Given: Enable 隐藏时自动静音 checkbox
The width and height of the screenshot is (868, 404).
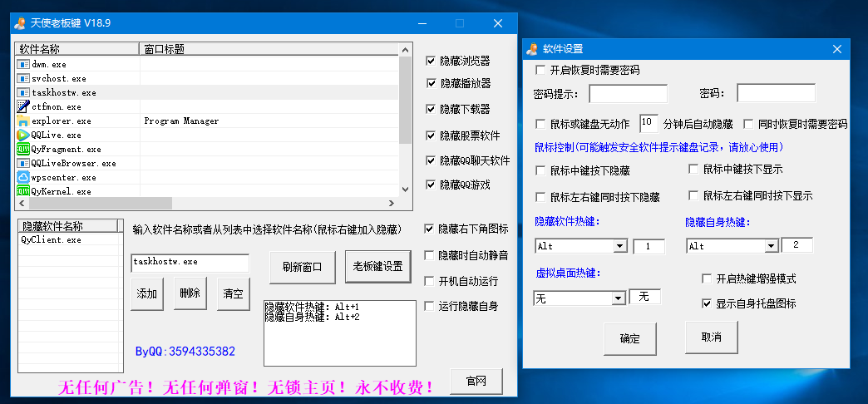Looking at the screenshot, I should pos(429,255).
